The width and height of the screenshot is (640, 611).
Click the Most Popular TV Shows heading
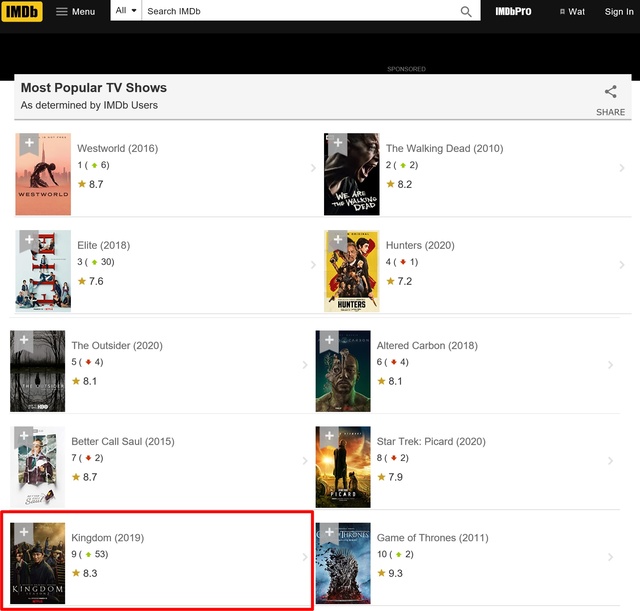tap(94, 88)
